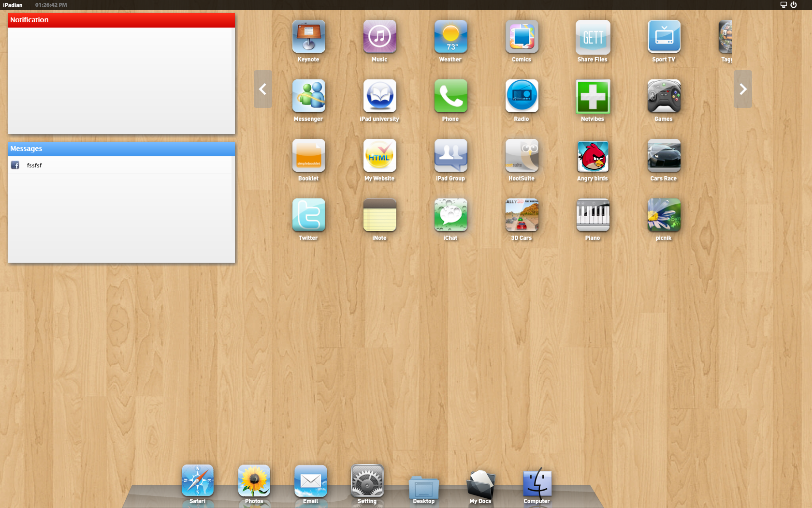Launch the 3D Cars game
This screenshot has width=812, height=508.
[x=522, y=215]
